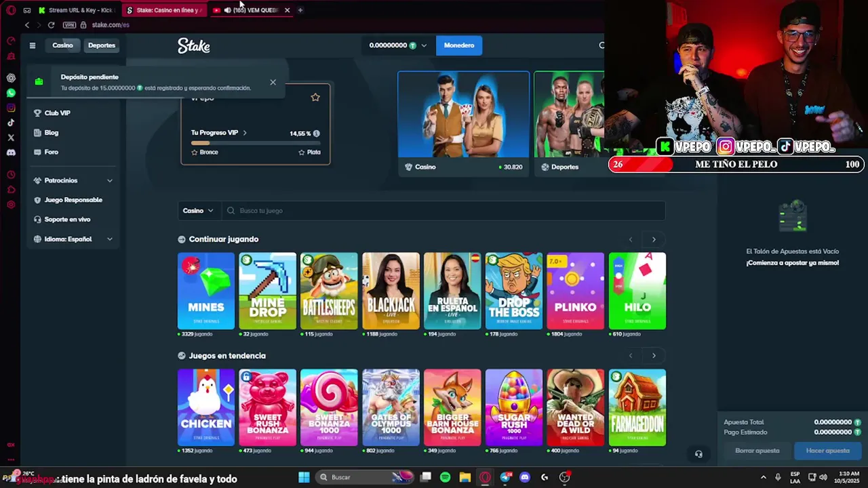Open Wanted Dead or a Wild game

click(x=576, y=407)
